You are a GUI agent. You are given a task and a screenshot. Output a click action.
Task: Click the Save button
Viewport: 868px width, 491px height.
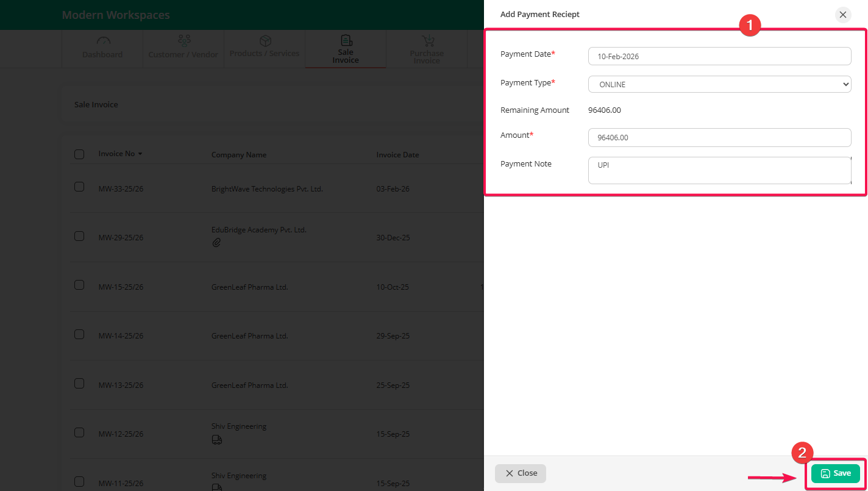[835, 473]
